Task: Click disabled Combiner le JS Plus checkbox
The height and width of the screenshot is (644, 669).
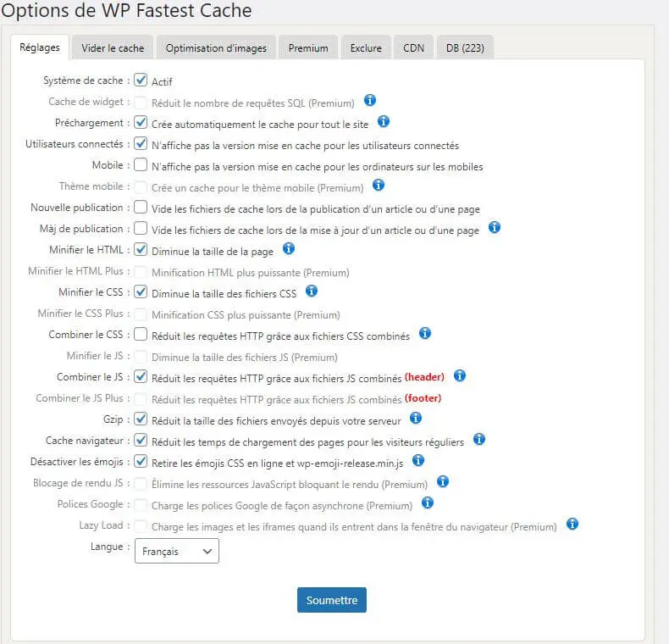Action: [141, 398]
